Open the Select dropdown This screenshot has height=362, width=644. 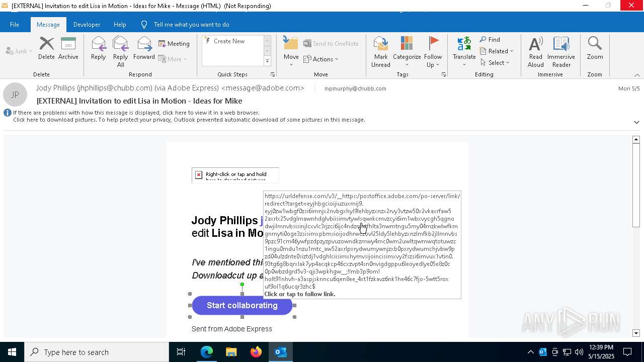click(x=495, y=63)
